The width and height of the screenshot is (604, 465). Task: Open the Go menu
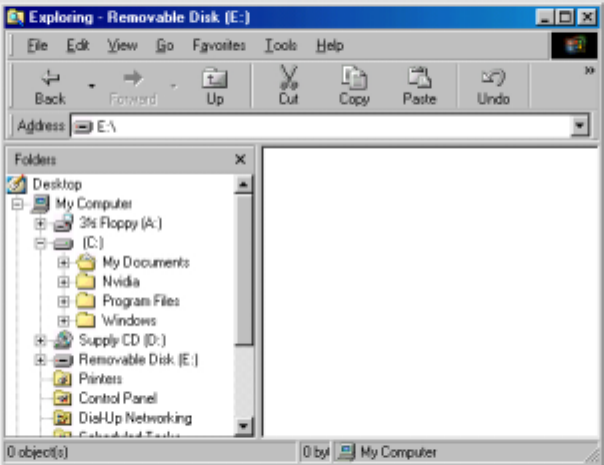165,45
